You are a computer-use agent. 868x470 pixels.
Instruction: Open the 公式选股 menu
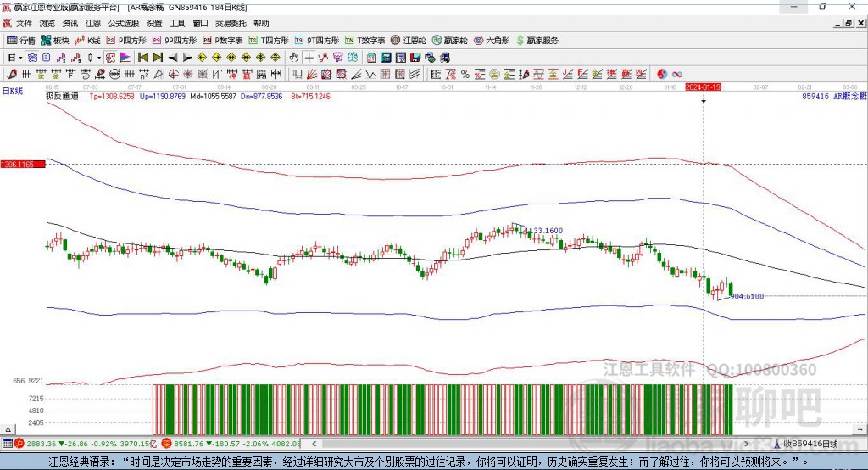click(122, 24)
